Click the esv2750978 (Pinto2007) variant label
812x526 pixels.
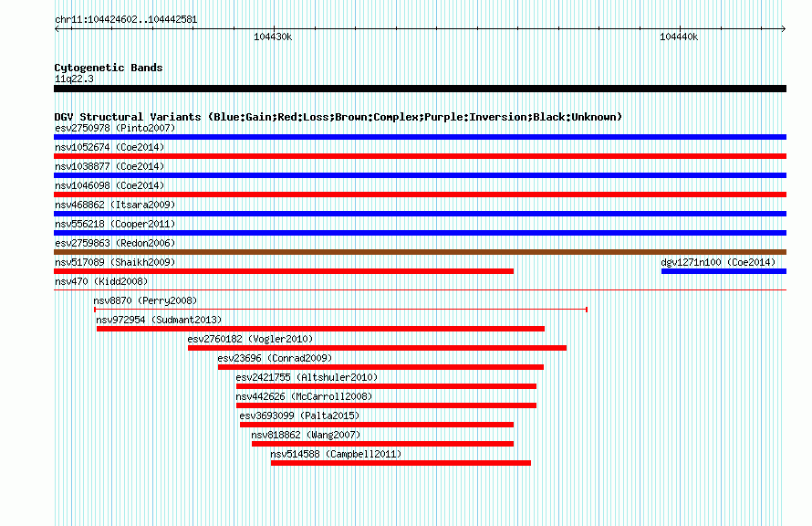tap(115, 128)
